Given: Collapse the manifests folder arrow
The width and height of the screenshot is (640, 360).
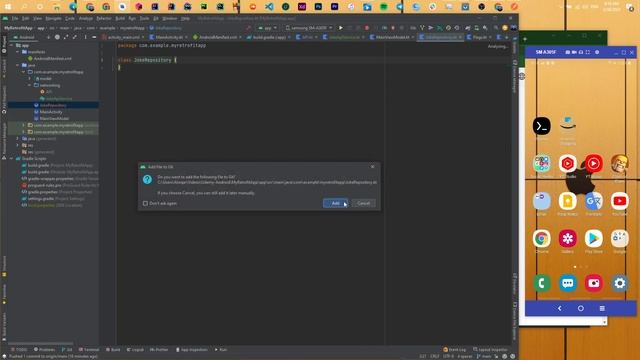Looking at the screenshot, I should coord(18,52).
